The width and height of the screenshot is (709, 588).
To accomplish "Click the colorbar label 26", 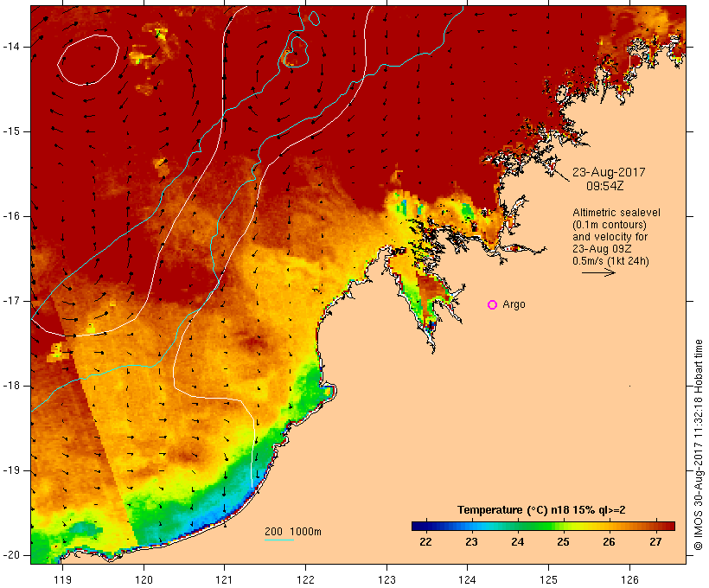I will pyautogui.click(x=609, y=542).
